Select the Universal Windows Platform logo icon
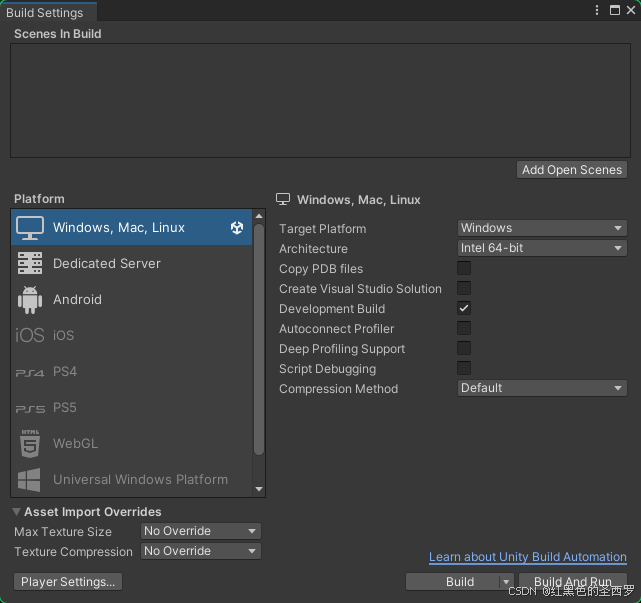The width and height of the screenshot is (641, 603). [x=29, y=480]
